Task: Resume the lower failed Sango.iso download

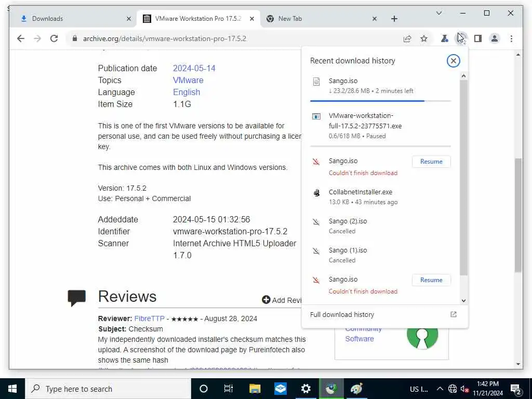Action: [x=431, y=280]
